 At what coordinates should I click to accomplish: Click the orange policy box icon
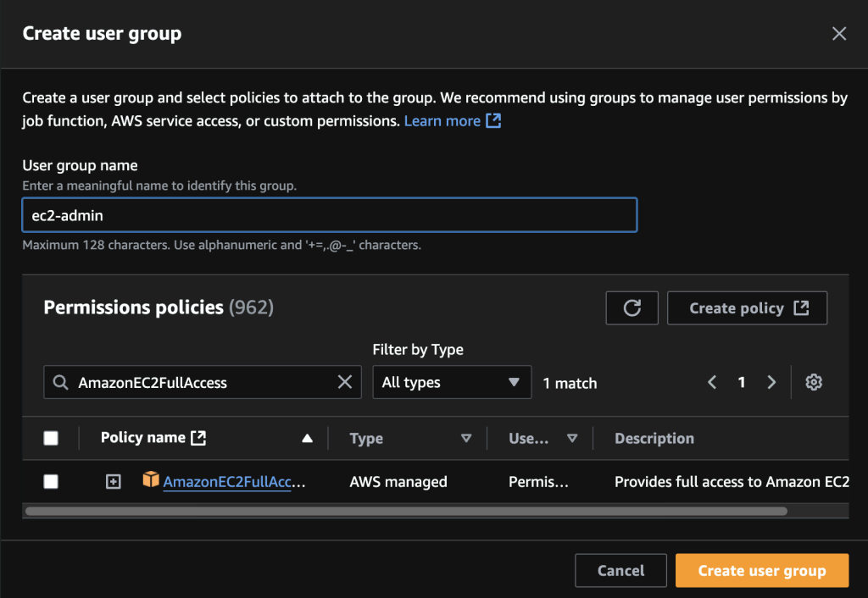tap(151, 479)
